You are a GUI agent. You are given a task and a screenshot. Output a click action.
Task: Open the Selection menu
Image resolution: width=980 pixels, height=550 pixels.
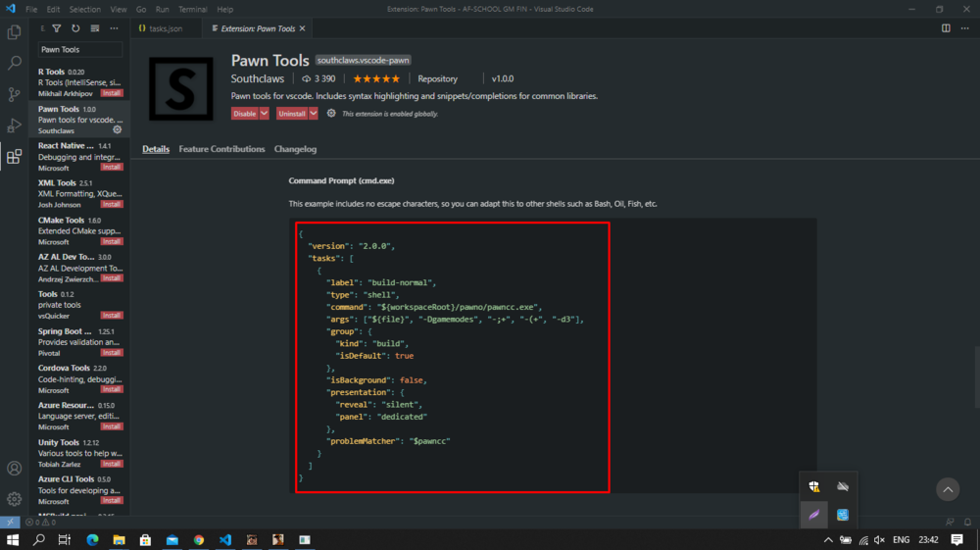click(85, 10)
